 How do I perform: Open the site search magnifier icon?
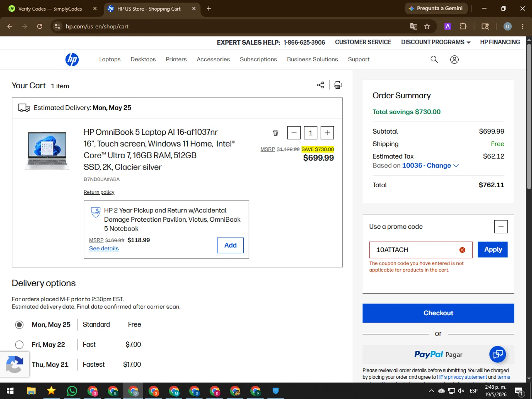click(x=434, y=60)
